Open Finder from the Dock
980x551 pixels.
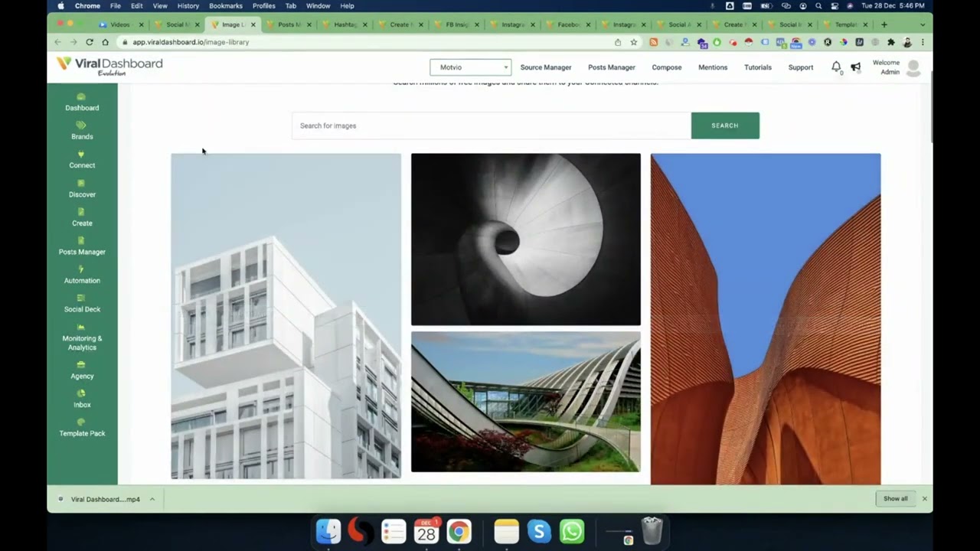(x=328, y=531)
